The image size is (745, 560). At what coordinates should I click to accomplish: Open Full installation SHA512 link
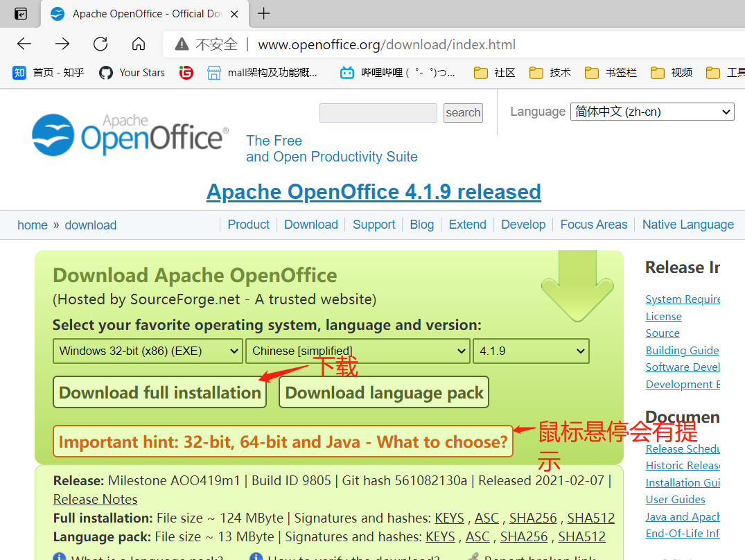[591, 518]
